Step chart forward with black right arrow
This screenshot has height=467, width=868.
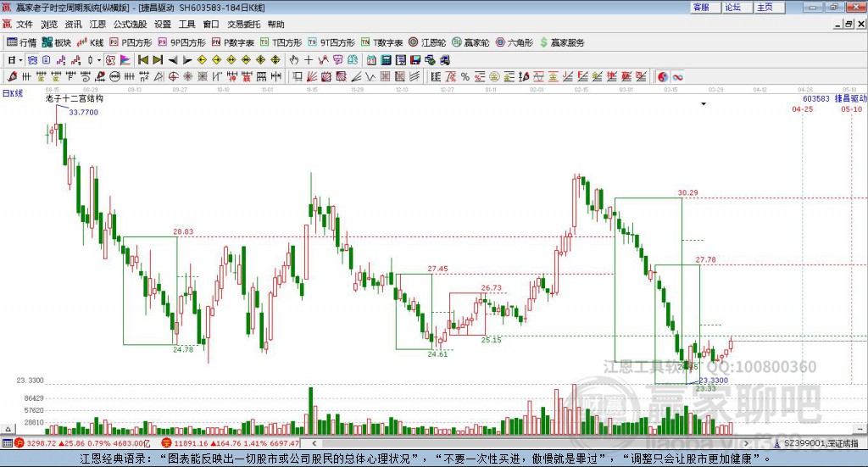click(x=187, y=60)
